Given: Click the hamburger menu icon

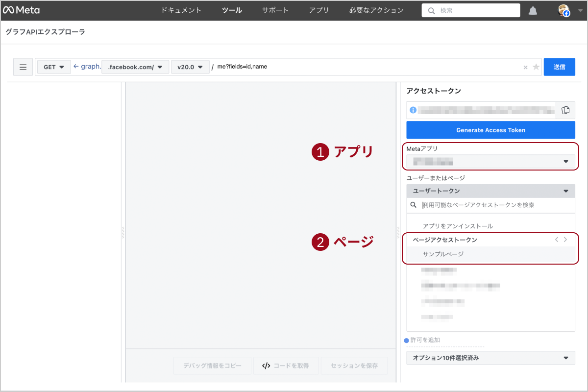Looking at the screenshot, I should (x=23, y=67).
